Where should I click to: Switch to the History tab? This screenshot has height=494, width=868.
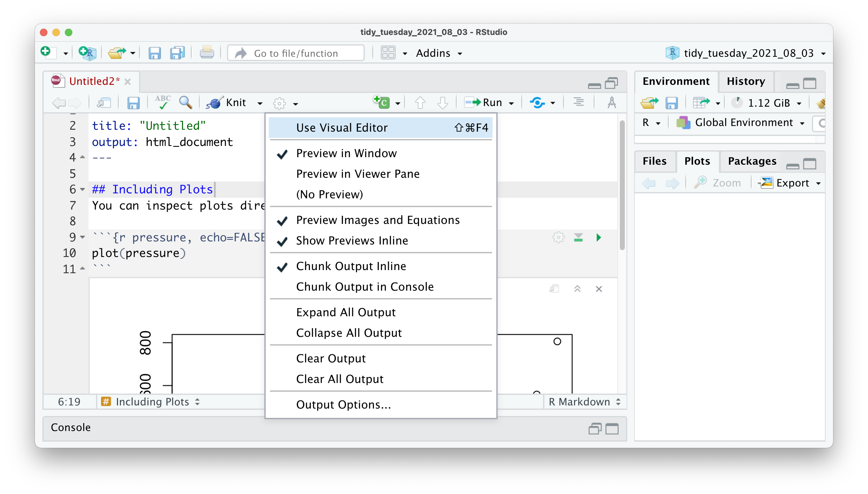click(745, 81)
